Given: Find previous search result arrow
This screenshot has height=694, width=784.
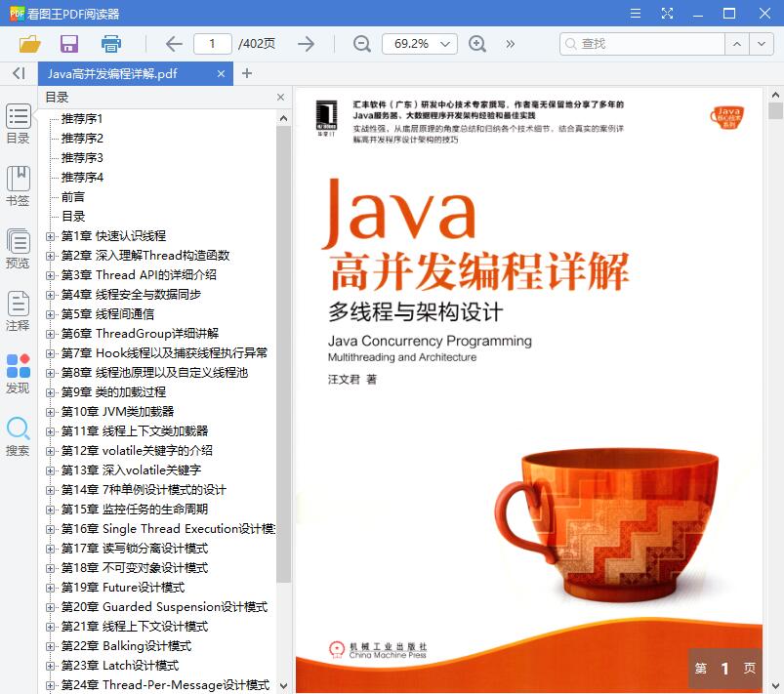Looking at the screenshot, I should pos(737,44).
